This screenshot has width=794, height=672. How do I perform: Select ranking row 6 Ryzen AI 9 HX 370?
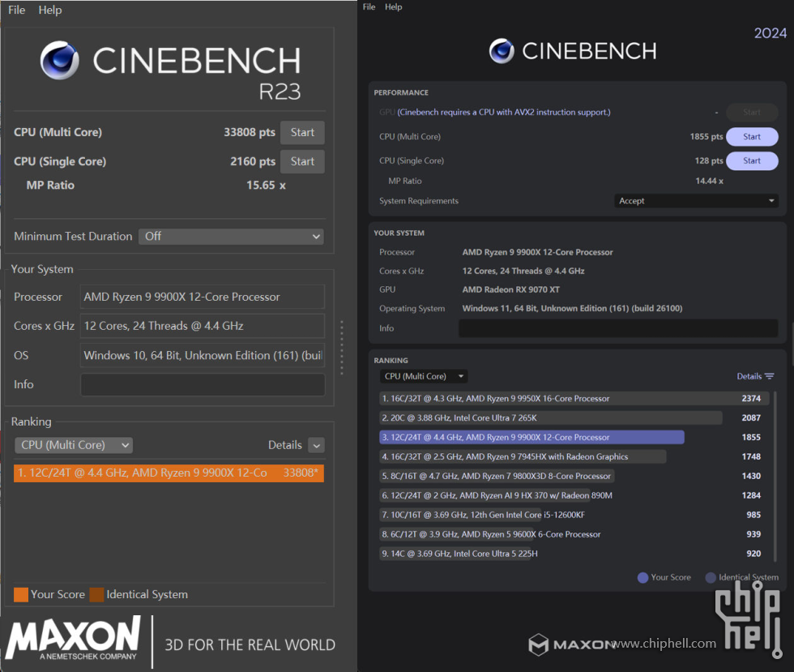pyautogui.click(x=574, y=495)
